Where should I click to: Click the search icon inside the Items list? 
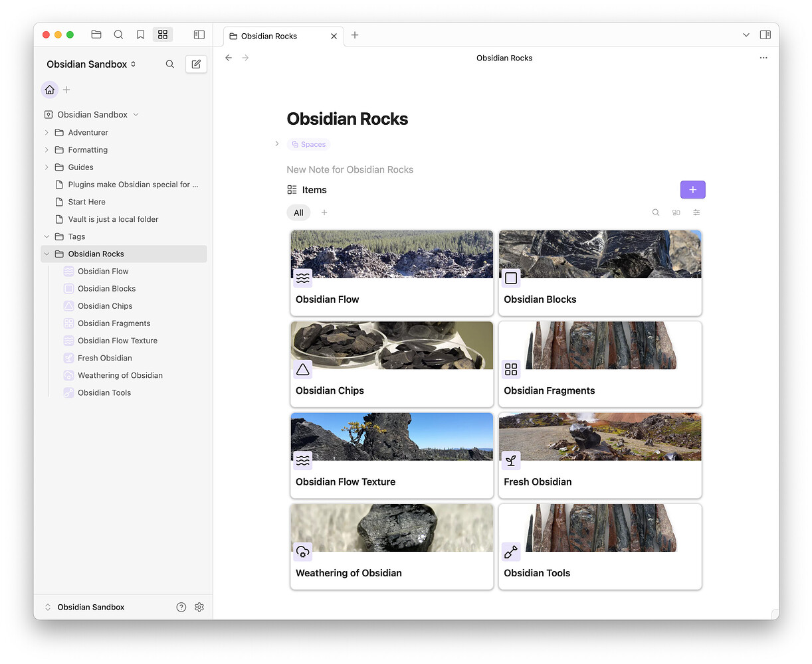tap(655, 212)
